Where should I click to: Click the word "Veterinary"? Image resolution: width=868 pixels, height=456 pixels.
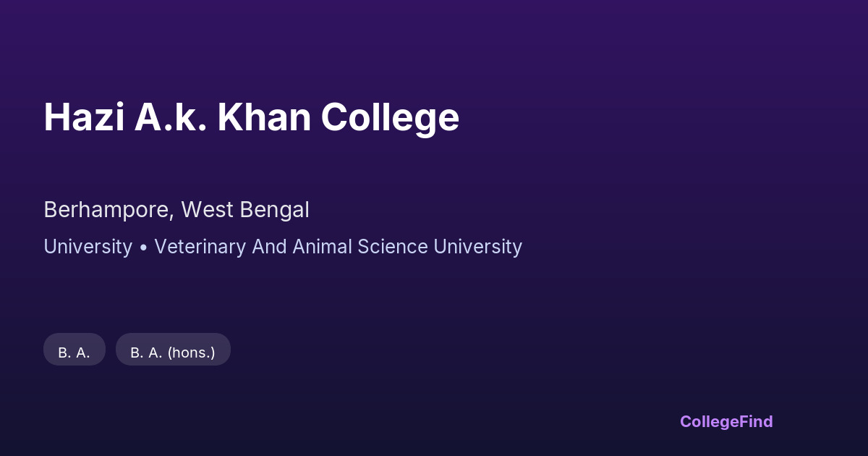coord(200,247)
